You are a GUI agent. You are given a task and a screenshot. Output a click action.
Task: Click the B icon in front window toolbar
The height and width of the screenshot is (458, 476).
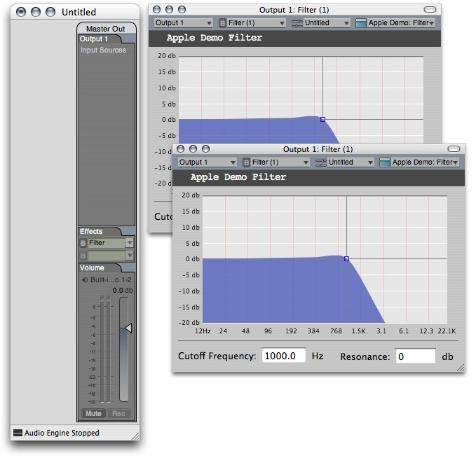tap(247, 162)
